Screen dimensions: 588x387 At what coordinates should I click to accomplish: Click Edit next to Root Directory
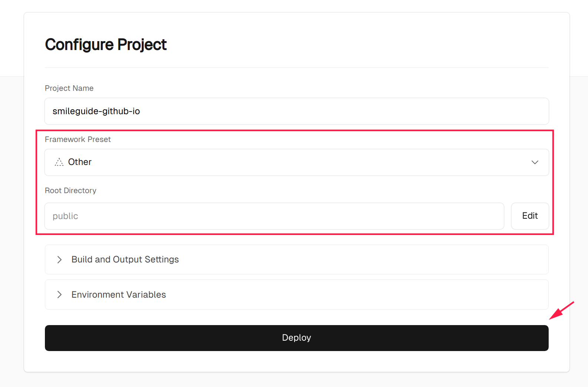pos(530,216)
